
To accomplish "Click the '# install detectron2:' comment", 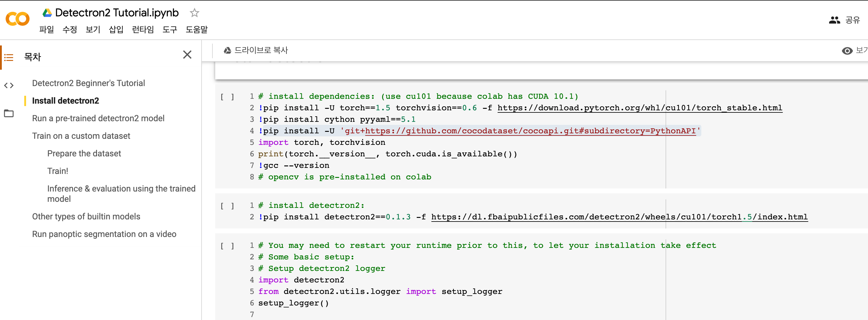I will 311,205.
